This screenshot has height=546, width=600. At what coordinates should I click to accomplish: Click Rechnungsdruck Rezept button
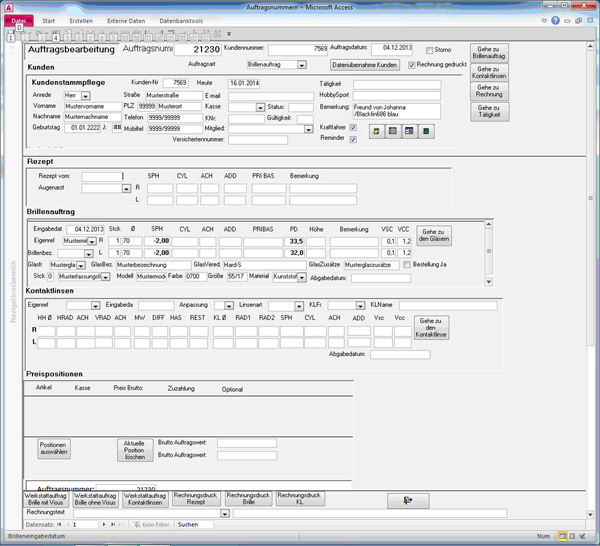[x=196, y=499]
